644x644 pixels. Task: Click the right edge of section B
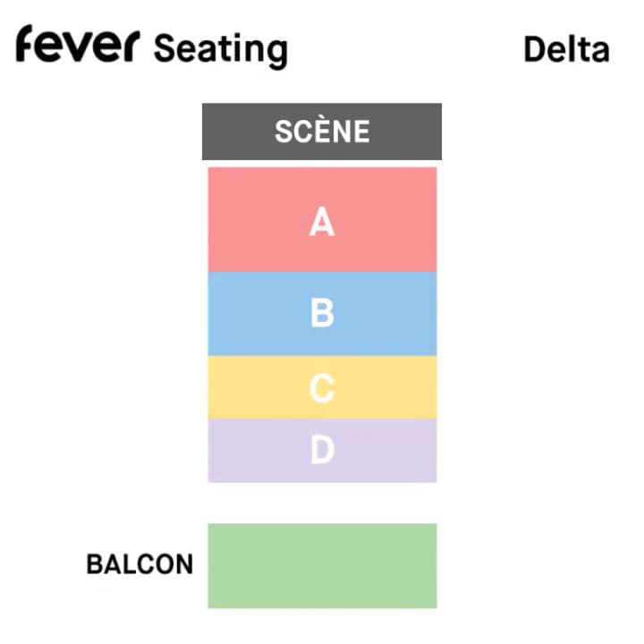[x=433, y=314]
